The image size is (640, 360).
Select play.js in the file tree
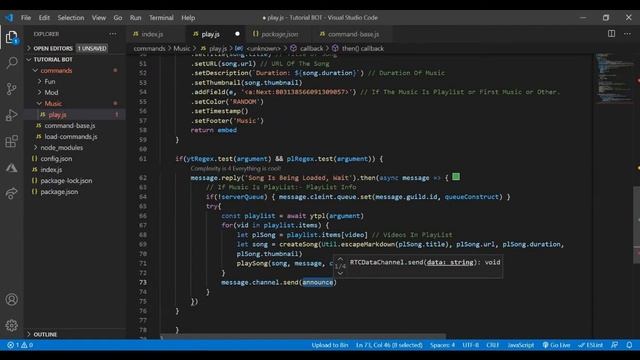[x=75, y=115]
